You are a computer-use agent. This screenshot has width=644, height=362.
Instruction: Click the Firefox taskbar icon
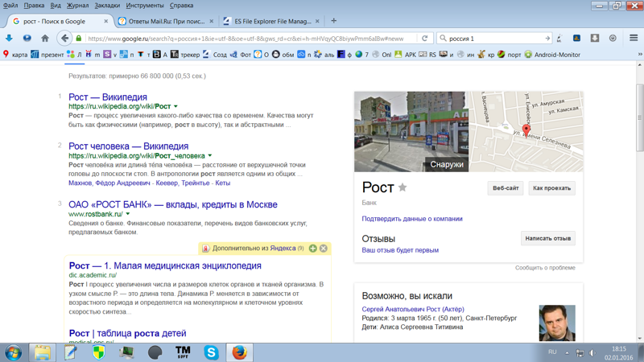point(239,352)
